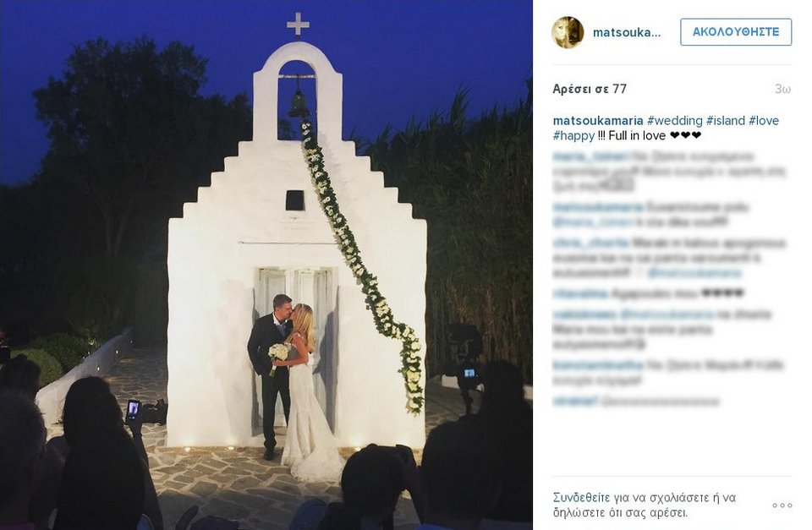The image size is (812, 530).
Task: Open the matsouka... username in the header
Action: click(x=627, y=33)
